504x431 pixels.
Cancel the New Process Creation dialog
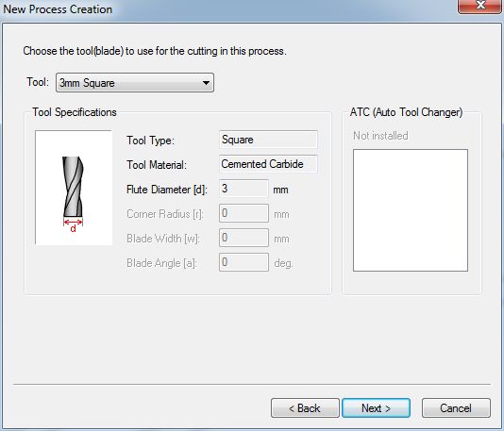pos(456,408)
